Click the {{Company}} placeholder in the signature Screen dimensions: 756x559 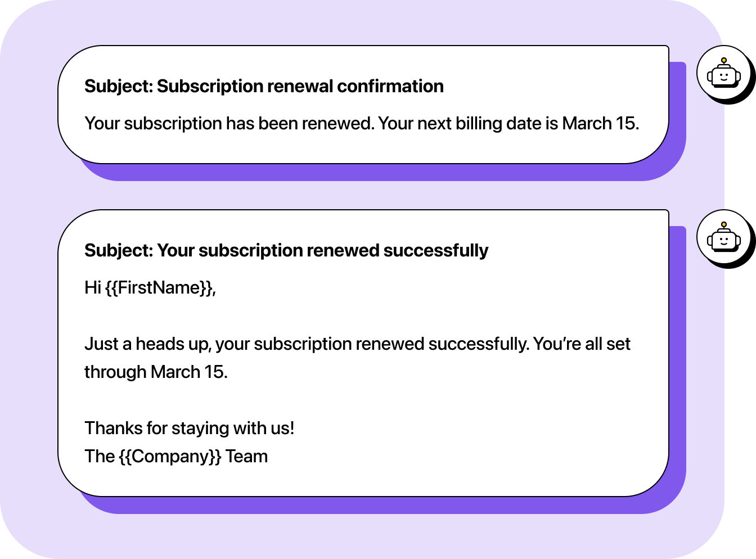click(170, 456)
